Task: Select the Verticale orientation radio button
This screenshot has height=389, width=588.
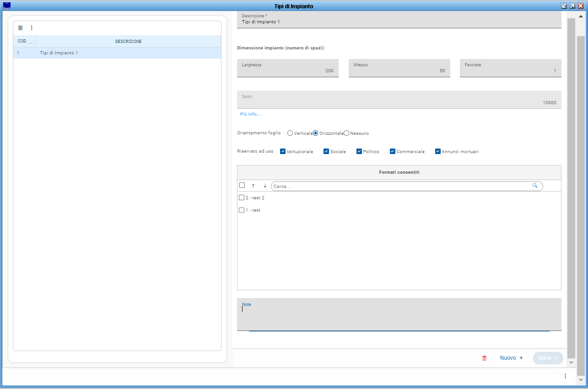Action: click(290, 133)
